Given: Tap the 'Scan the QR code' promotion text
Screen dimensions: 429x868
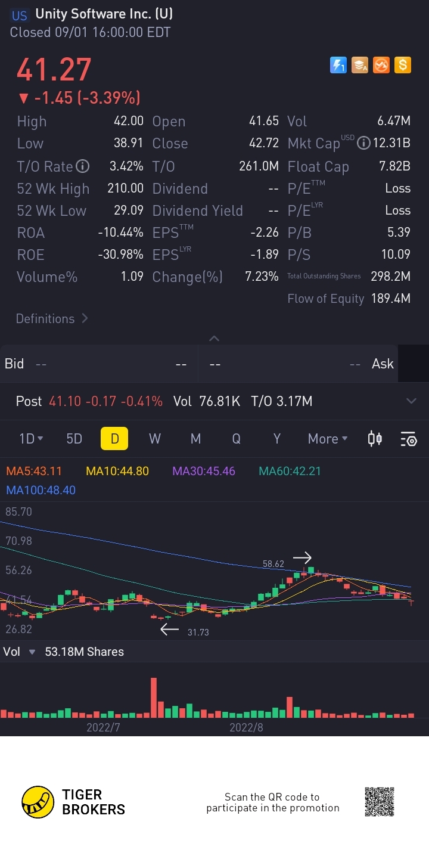Looking at the screenshot, I should point(273,802).
